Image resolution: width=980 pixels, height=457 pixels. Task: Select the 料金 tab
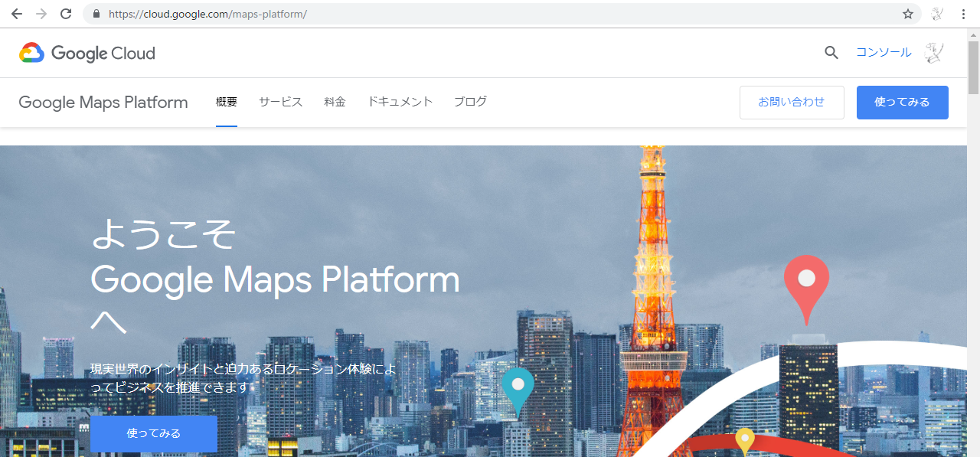(335, 102)
